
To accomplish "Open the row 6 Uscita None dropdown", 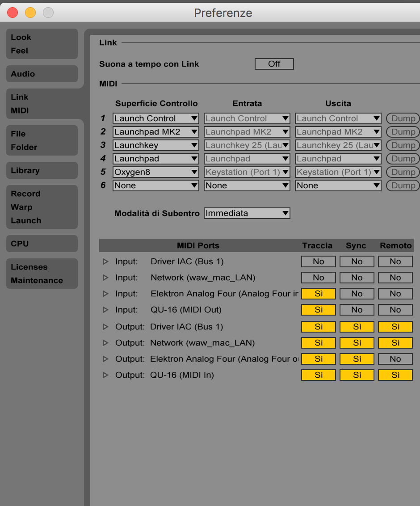I will point(338,186).
